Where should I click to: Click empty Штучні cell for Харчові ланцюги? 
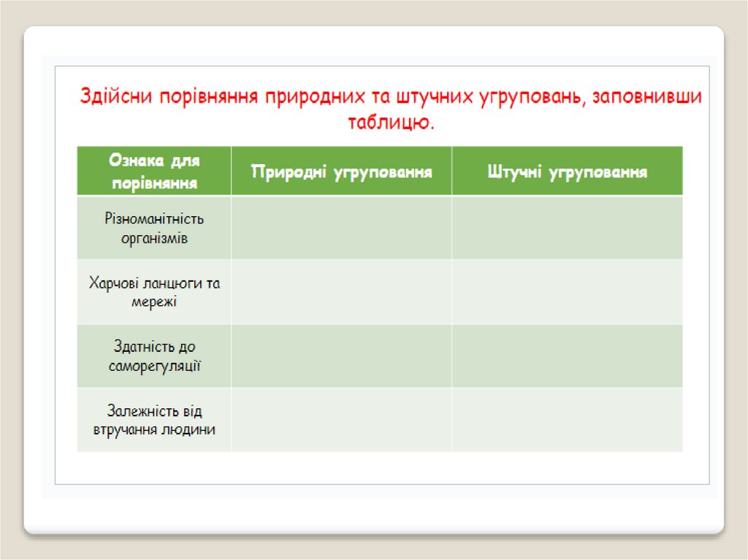[567, 292]
